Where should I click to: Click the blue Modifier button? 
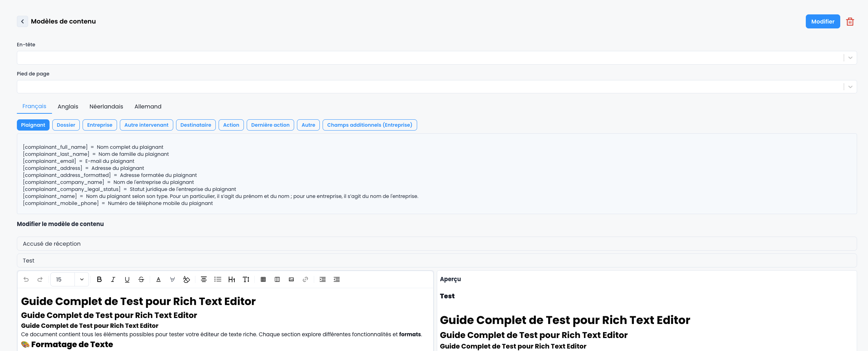(822, 22)
